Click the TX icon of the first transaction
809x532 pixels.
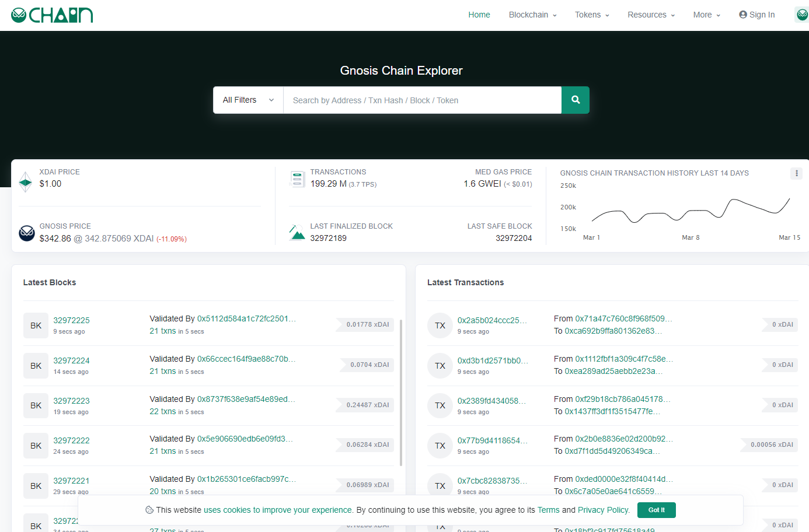[440, 325]
